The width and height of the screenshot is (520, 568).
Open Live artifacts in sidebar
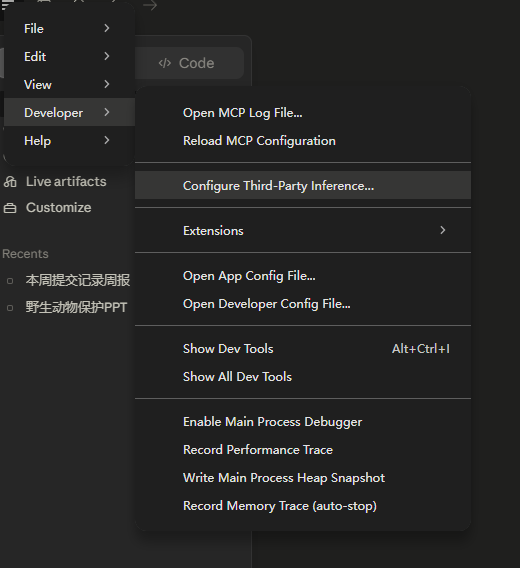(x=66, y=181)
